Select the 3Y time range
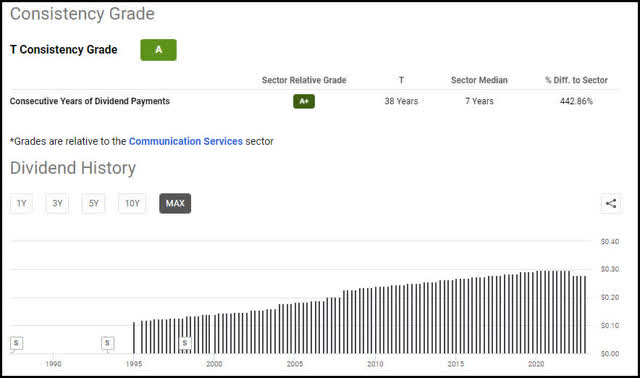Viewport: 640px width, 378px height. pyautogui.click(x=58, y=203)
